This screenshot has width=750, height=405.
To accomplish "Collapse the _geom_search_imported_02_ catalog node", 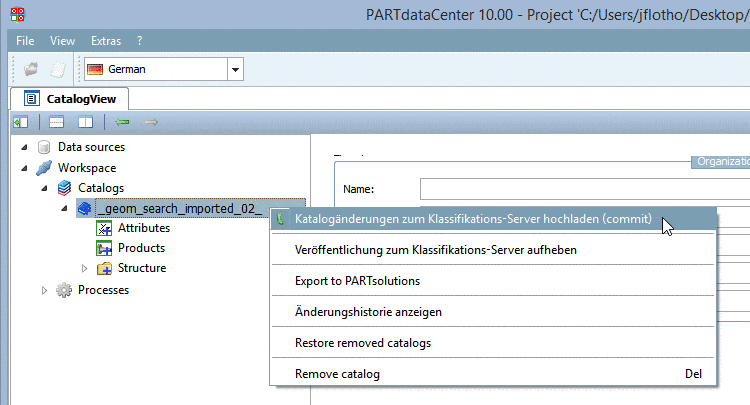I will [x=65, y=208].
